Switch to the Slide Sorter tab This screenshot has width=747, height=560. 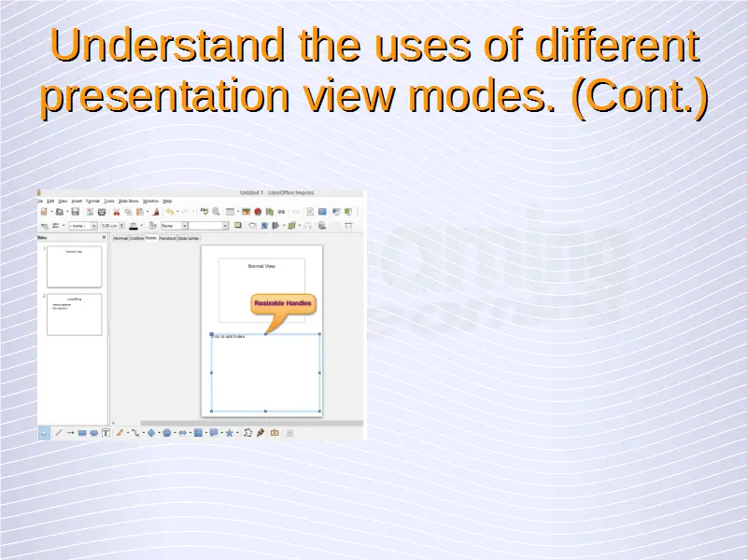tap(188, 238)
